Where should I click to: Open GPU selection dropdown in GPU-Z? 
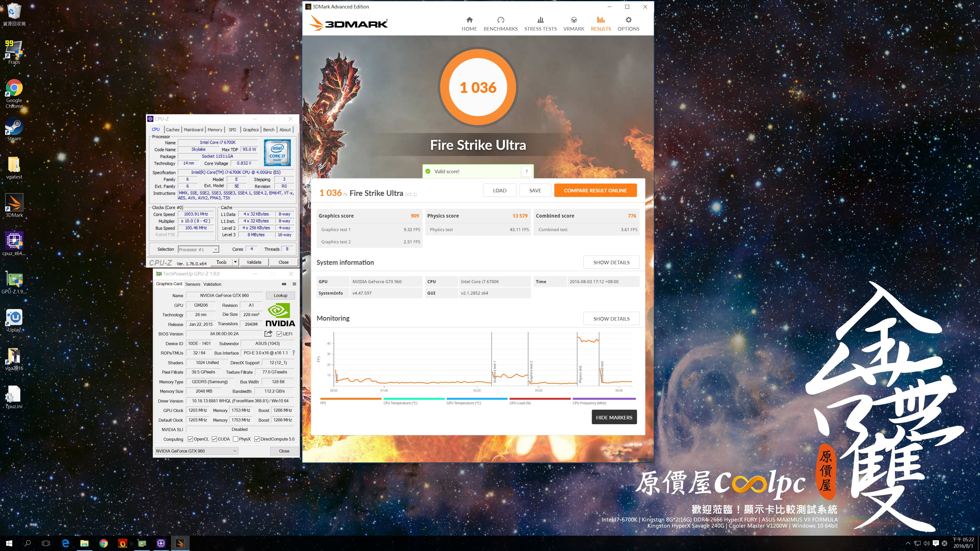pos(196,451)
